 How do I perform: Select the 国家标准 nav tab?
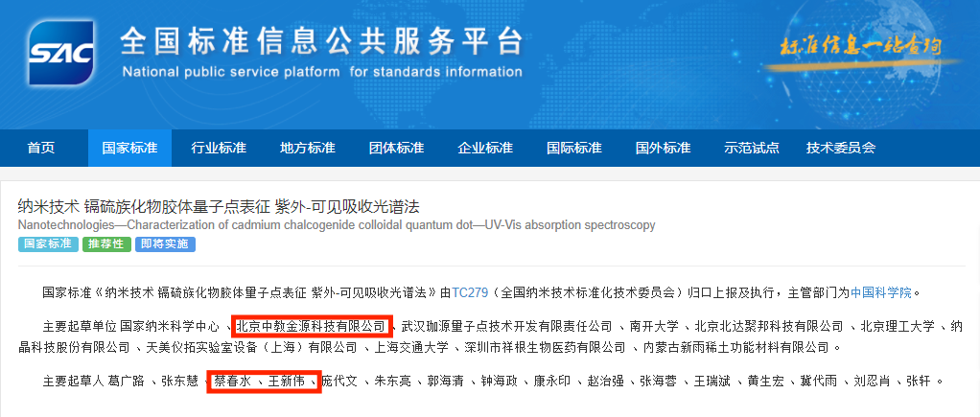point(130,149)
